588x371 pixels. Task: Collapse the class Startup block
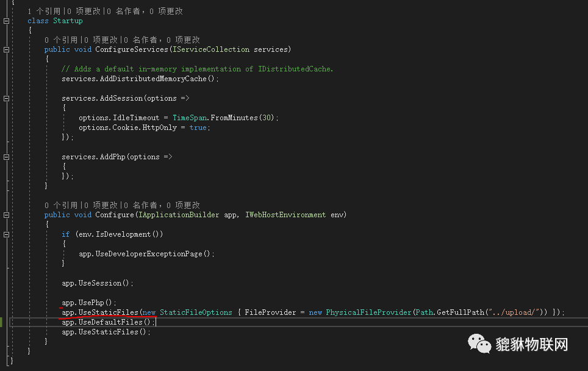(x=6, y=21)
